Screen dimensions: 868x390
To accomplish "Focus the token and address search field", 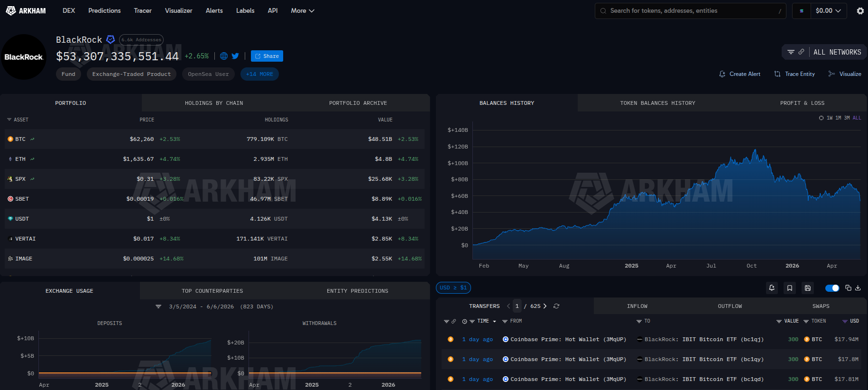I will tap(691, 10).
